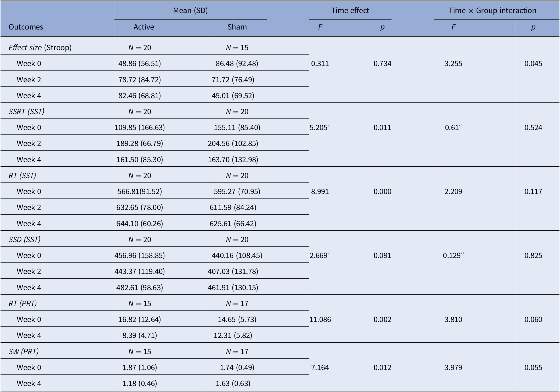The image size is (560, 392).
Task: Click footnote superscript 'a' beside 0.129
Action: [x=462, y=253]
